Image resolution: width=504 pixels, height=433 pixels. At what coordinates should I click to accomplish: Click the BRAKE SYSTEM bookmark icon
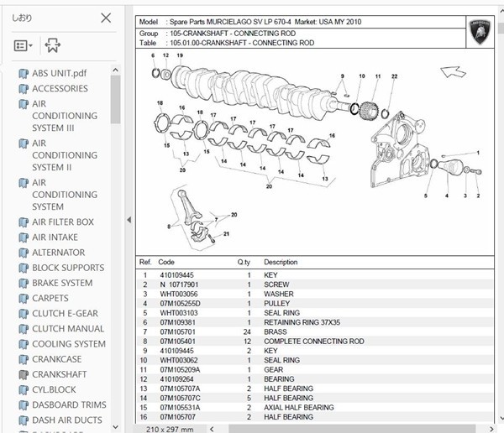(24, 284)
